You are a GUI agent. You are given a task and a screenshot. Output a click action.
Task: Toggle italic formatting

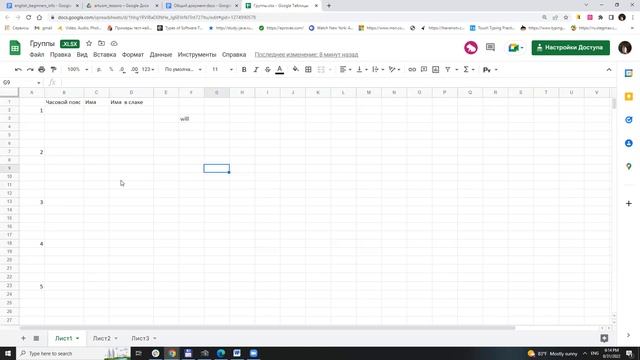(x=256, y=70)
